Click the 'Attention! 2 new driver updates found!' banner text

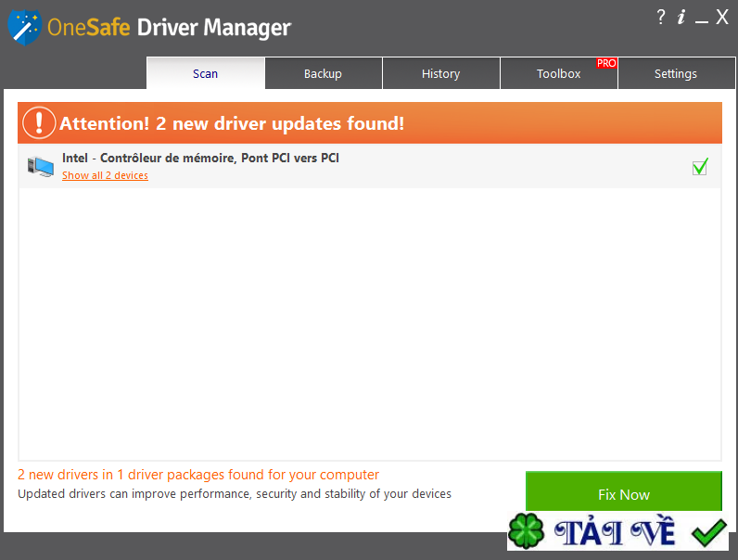tap(232, 123)
